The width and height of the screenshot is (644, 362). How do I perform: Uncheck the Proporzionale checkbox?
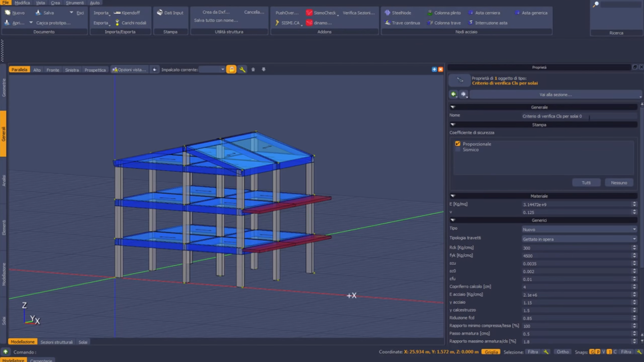458,144
